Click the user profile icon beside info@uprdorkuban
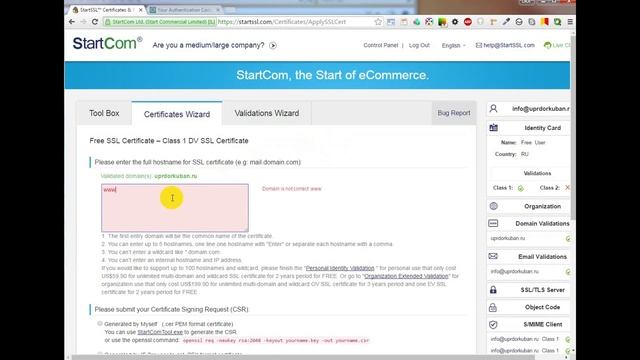 [493, 109]
